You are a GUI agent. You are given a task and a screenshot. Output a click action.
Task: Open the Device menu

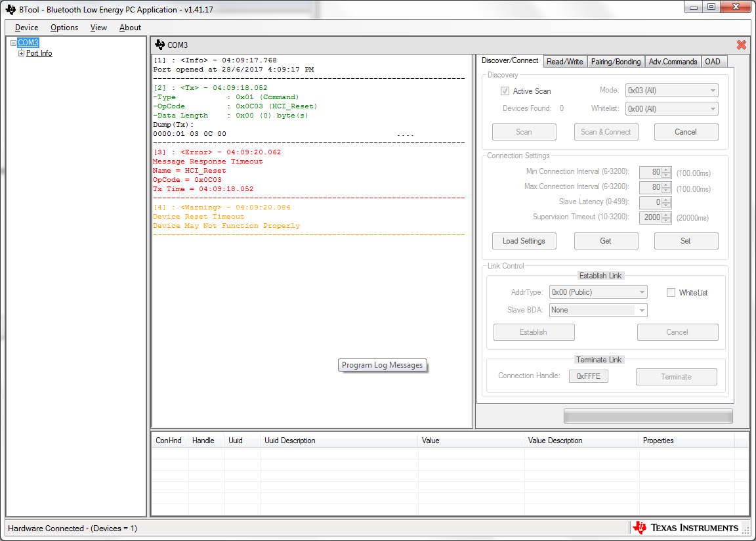[x=26, y=28]
